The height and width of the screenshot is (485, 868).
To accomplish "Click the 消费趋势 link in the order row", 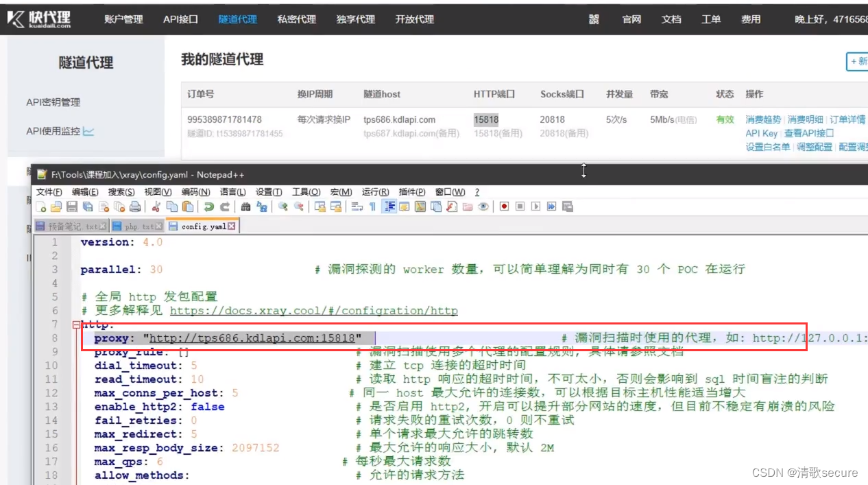I will pyautogui.click(x=763, y=119).
